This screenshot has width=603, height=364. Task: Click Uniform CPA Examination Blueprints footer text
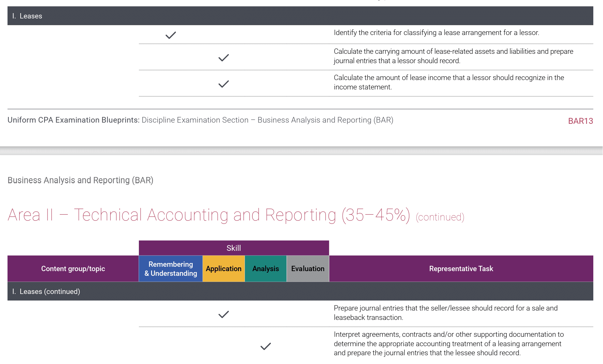(x=200, y=120)
